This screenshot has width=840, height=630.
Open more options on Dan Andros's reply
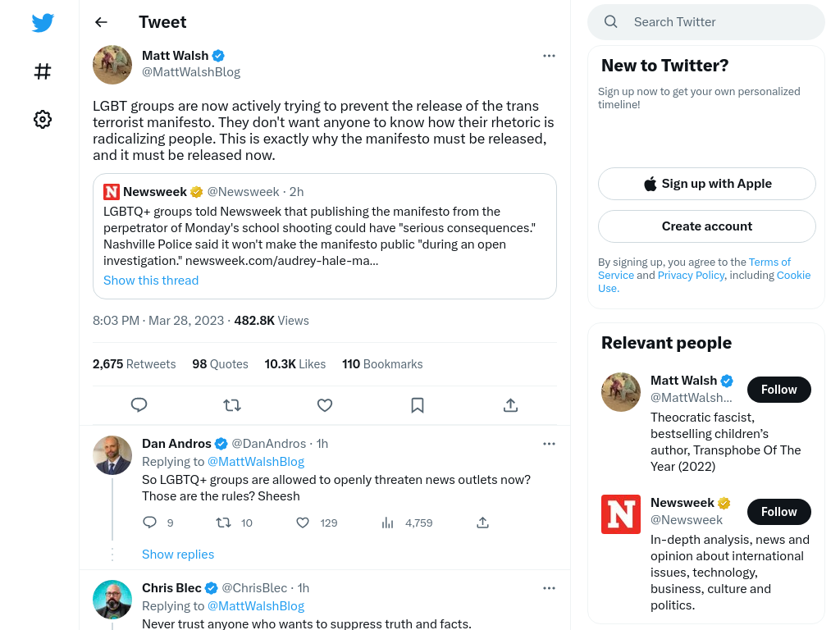point(549,444)
